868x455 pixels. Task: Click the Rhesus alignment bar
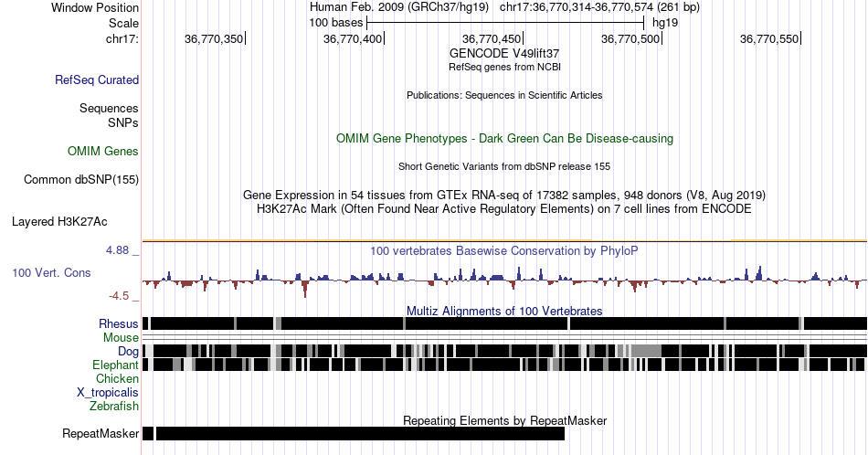505,323
